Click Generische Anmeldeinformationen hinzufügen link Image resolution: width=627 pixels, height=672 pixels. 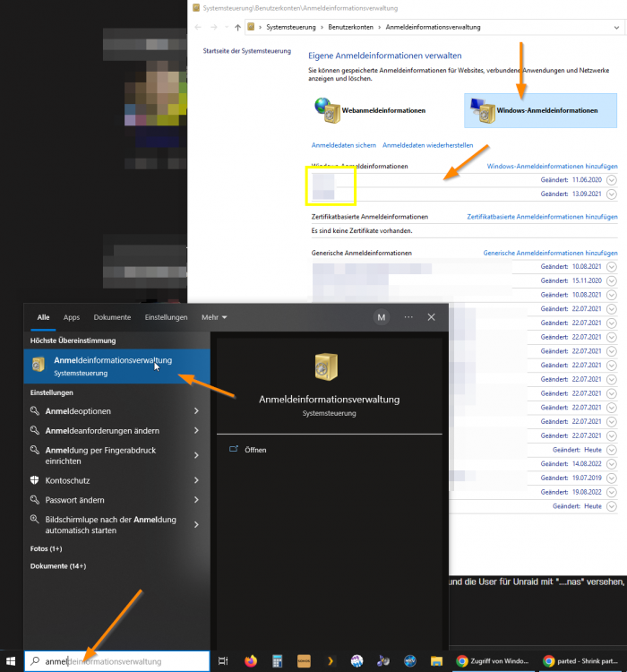[550, 253]
